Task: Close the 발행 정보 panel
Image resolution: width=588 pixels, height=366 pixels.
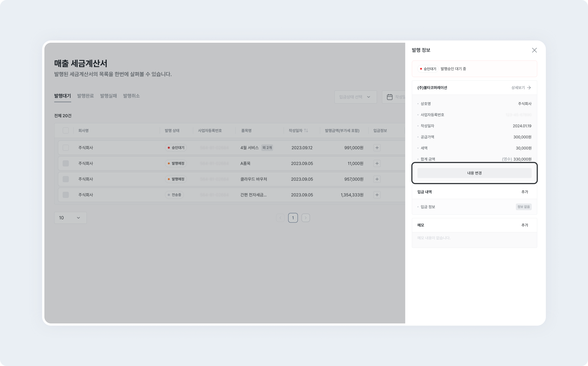Action: 535,50
